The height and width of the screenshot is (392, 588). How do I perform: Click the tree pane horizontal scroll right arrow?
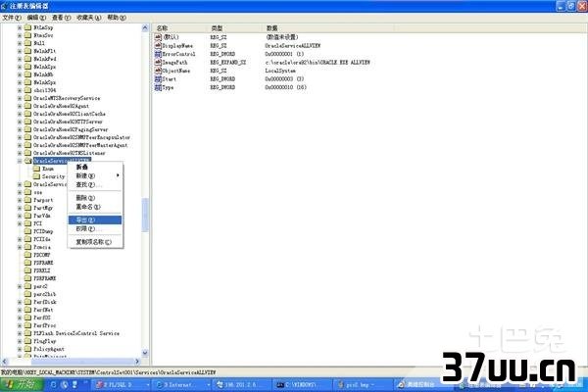137,362
